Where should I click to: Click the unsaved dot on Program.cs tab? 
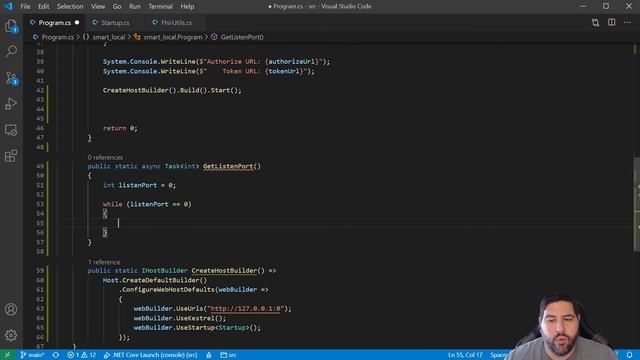[x=77, y=22]
